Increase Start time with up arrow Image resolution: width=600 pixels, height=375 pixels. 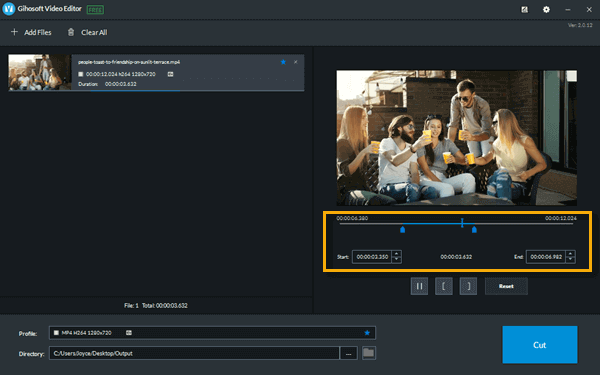tap(397, 254)
